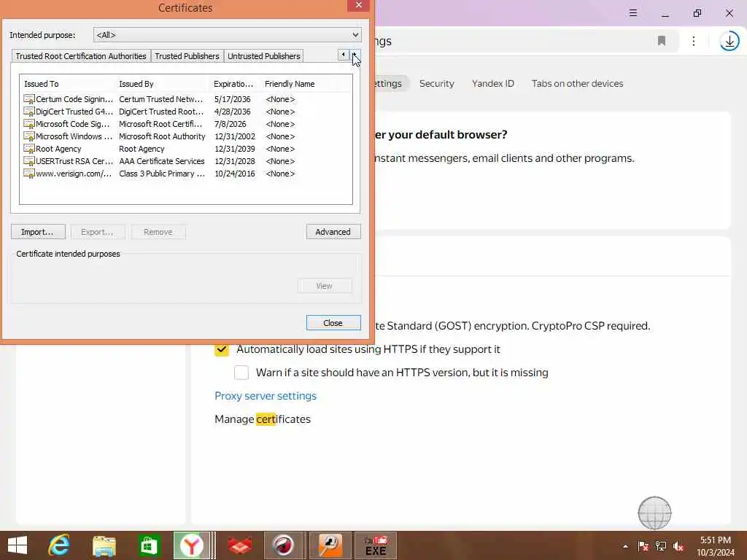
Task: Open Action Center flag tray icon
Action: (x=643, y=546)
